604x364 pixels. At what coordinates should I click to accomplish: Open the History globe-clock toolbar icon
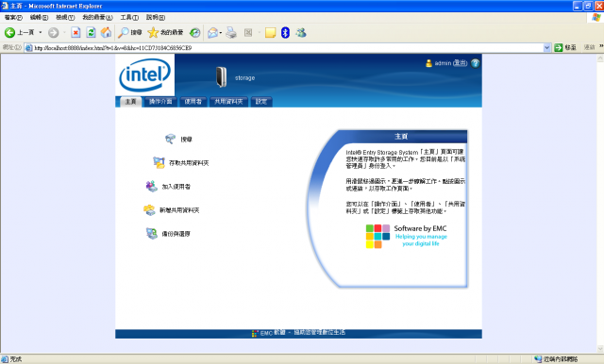point(195,33)
